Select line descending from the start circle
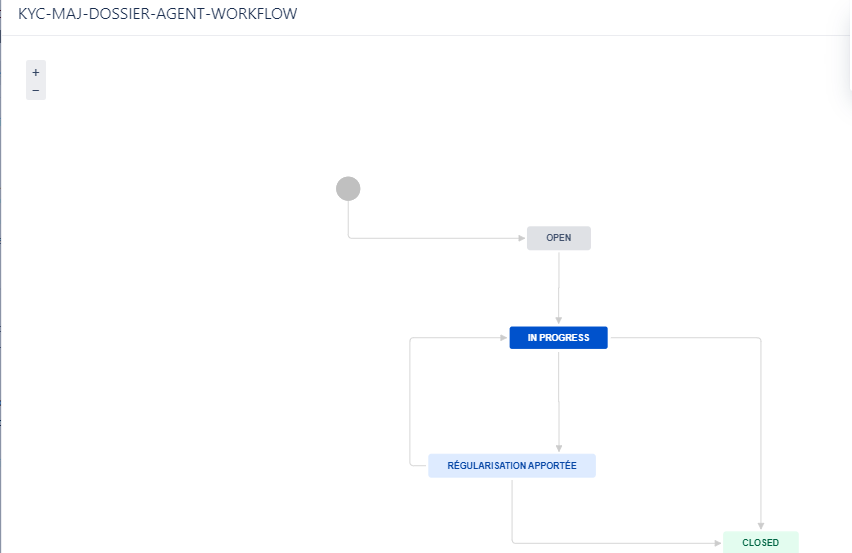The height and width of the screenshot is (553, 852). 348,222
